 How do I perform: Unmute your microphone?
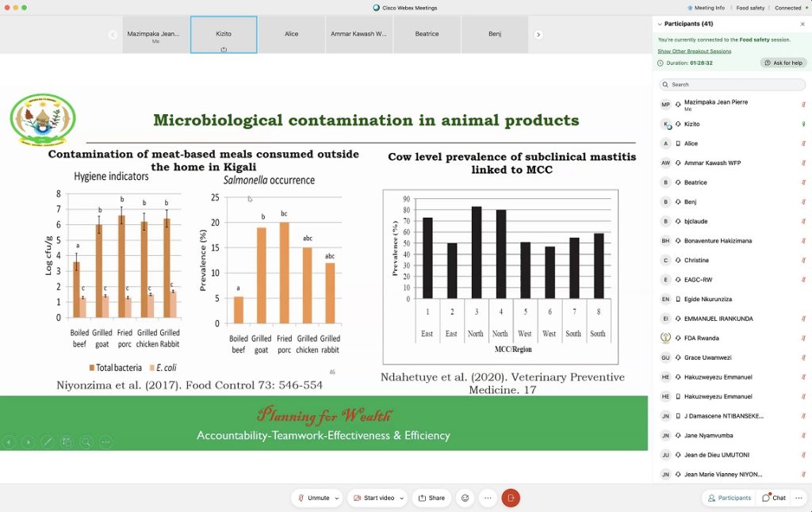tap(313, 498)
